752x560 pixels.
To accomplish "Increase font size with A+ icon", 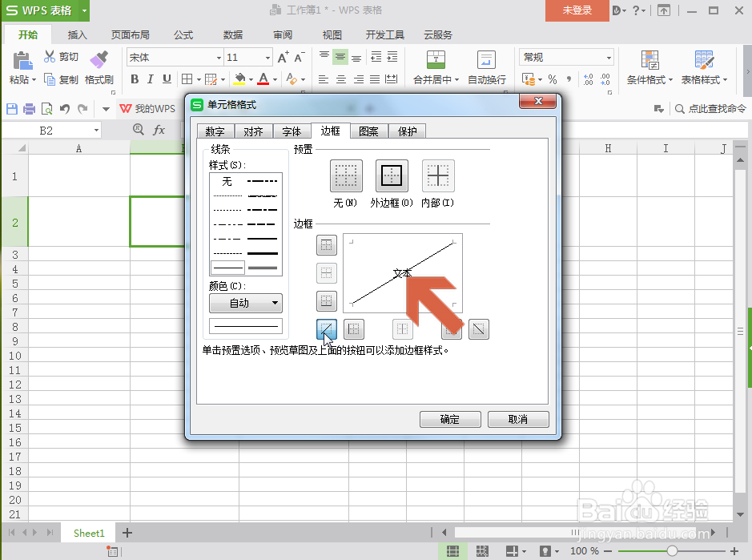I will pos(284,58).
